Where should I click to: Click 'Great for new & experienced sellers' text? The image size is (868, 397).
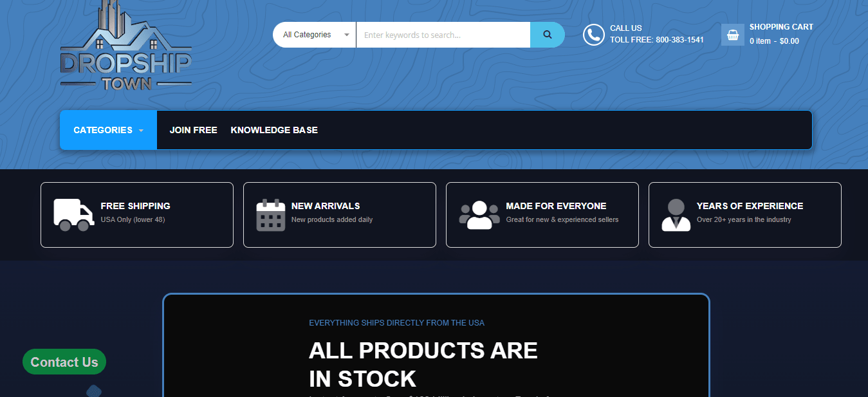[562, 219]
